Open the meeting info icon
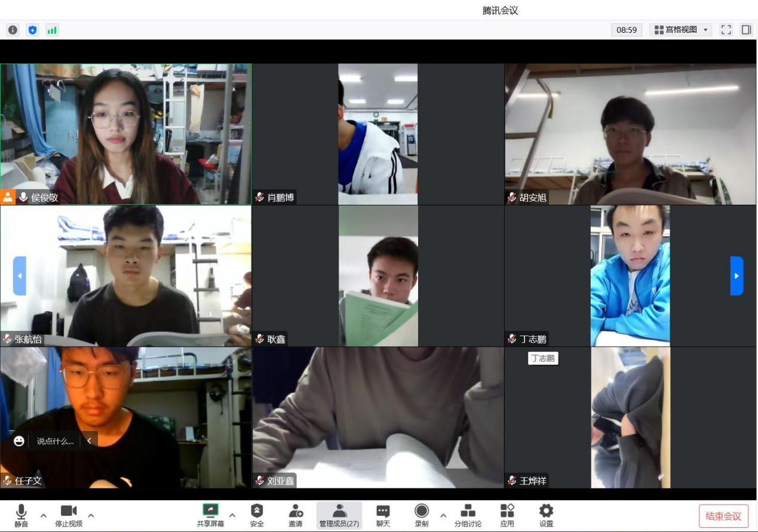Viewport: 758px width, 532px height. point(12,30)
